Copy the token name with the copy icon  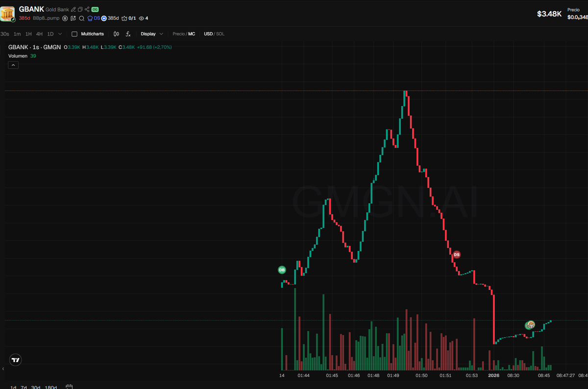click(x=80, y=9)
